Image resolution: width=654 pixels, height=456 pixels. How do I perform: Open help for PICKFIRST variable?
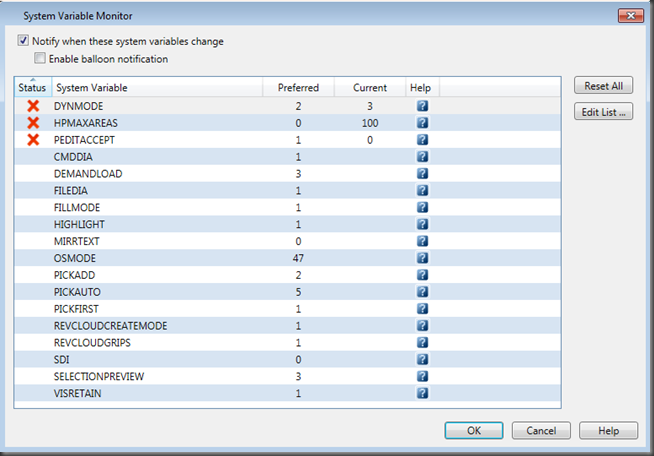pos(422,309)
